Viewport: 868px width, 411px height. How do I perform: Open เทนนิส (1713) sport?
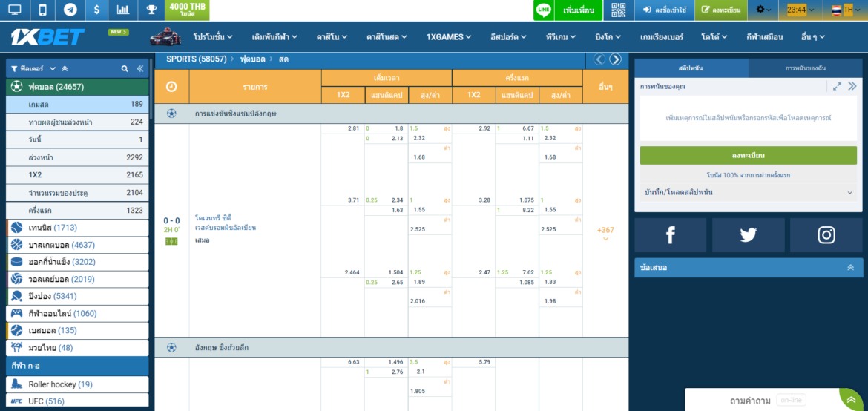(77, 228)
